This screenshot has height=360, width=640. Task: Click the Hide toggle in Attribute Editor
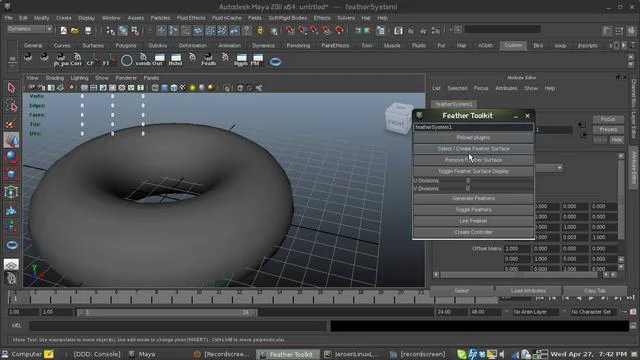coord(616,140)
